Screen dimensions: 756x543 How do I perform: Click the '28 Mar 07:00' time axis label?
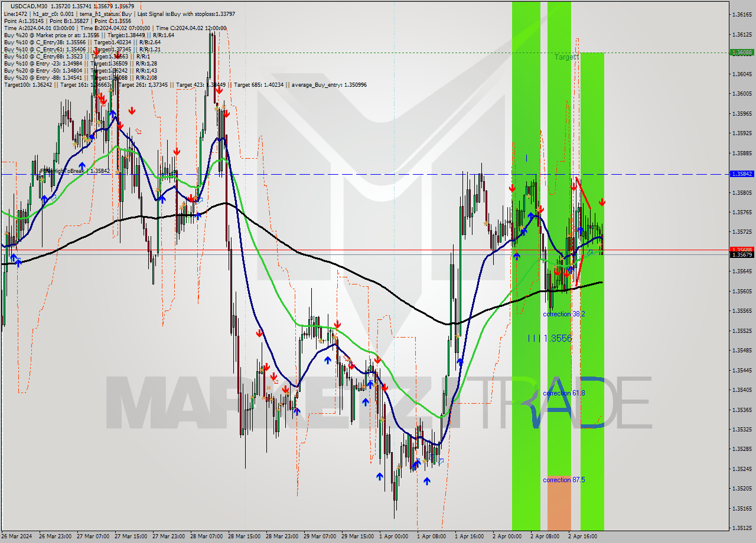(x=207, y=537)
